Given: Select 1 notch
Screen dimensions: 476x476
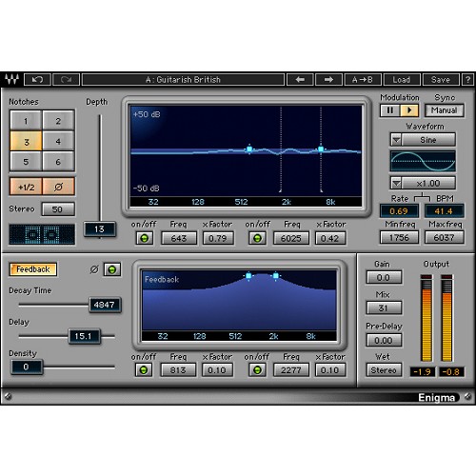Looking at the screenshot, I should coord(26,121).
